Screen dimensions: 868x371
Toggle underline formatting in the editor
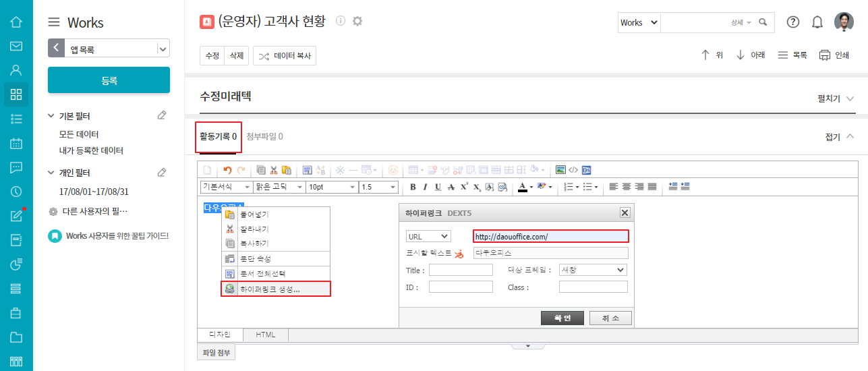coord(438,187)
